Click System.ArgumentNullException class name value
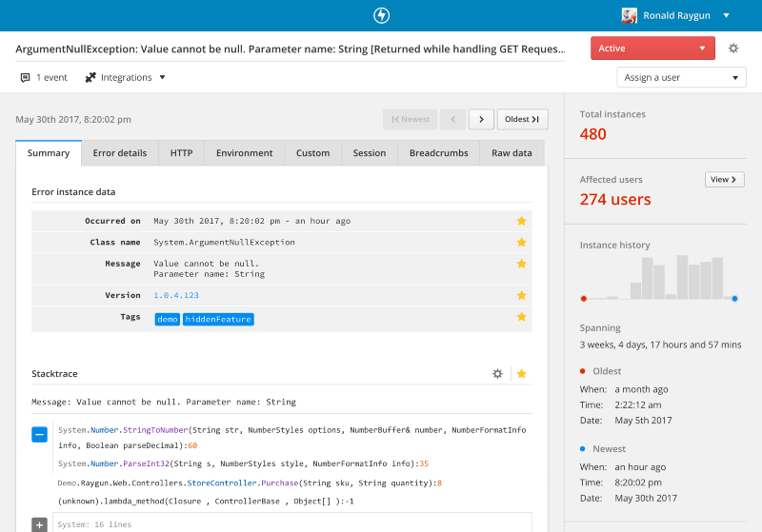762x532 pixels. coord(224,243)
